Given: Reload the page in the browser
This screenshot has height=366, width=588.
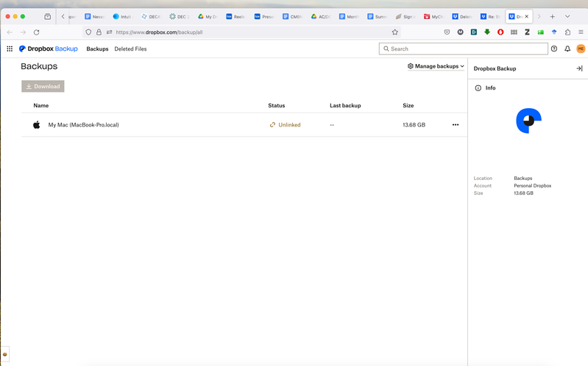Looking at the screenshot, I should [36, 32].
